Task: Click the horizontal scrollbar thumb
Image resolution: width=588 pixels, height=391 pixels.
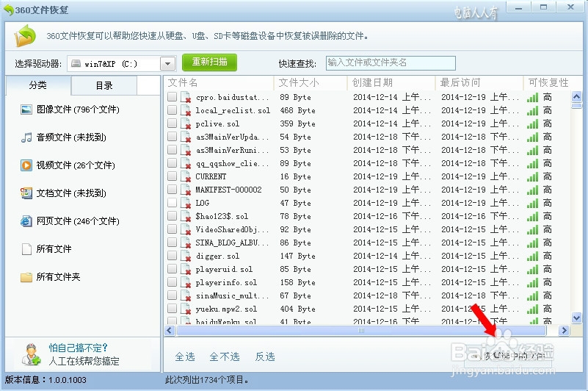Action: [x=361, y=331]
